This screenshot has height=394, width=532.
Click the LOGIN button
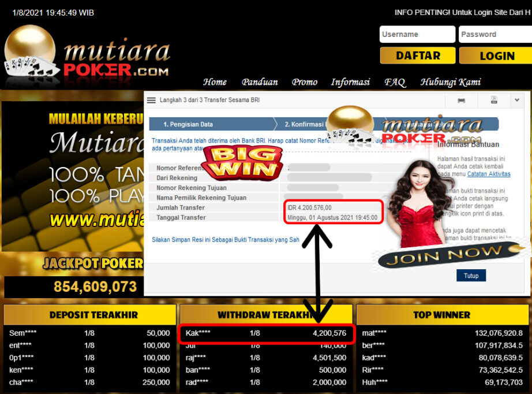point(496,55)
